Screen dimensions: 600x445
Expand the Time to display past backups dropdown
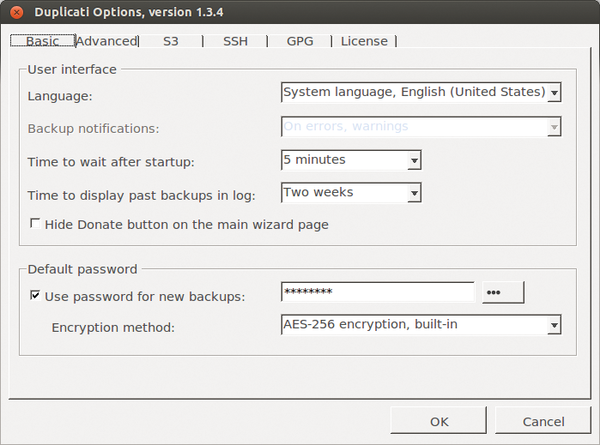tap(351, 192)
